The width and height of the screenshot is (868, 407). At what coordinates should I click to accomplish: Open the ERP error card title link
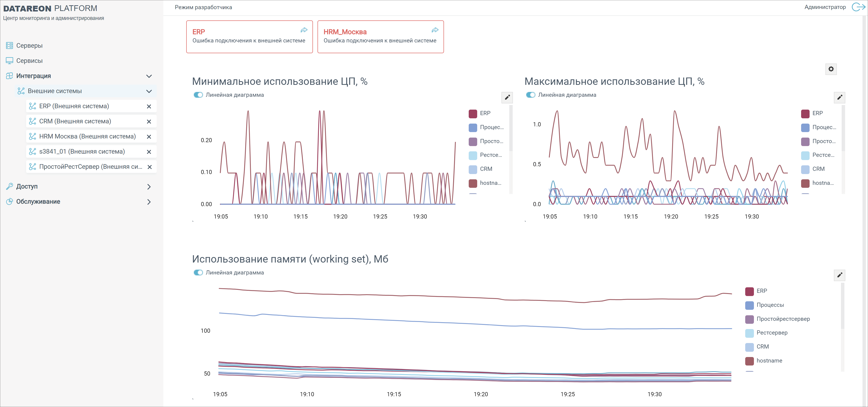pos(198,32)
